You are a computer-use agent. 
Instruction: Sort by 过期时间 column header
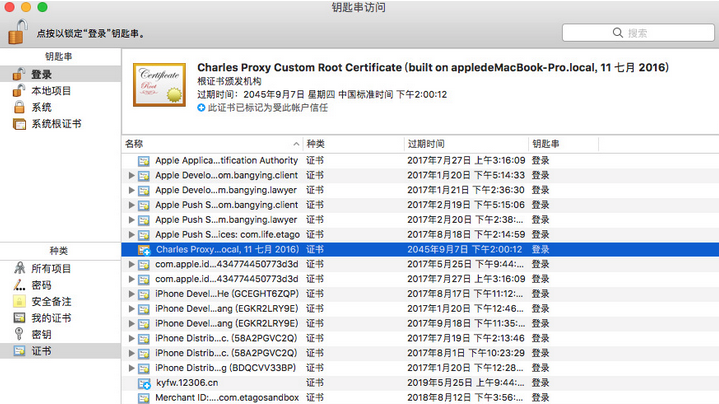point(466,144)
